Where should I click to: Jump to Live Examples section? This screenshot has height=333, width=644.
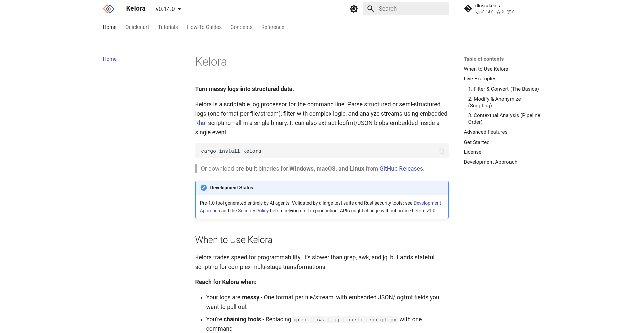point(480,79)
